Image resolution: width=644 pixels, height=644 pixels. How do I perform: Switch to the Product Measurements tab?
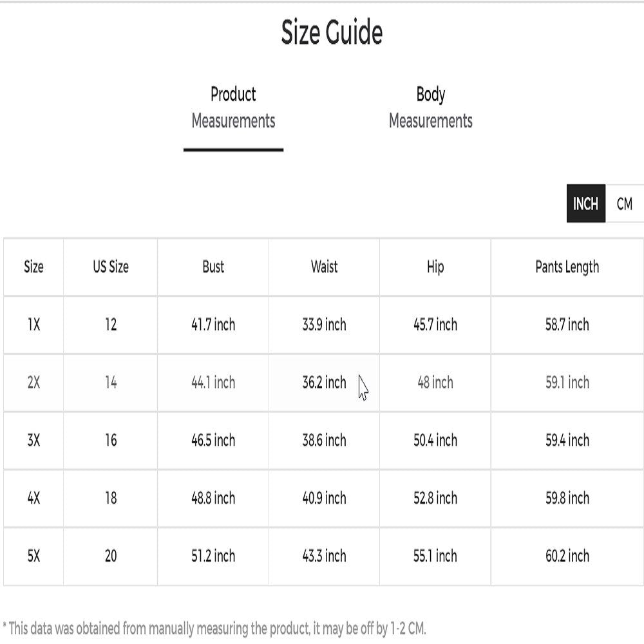tap(233, 108)
